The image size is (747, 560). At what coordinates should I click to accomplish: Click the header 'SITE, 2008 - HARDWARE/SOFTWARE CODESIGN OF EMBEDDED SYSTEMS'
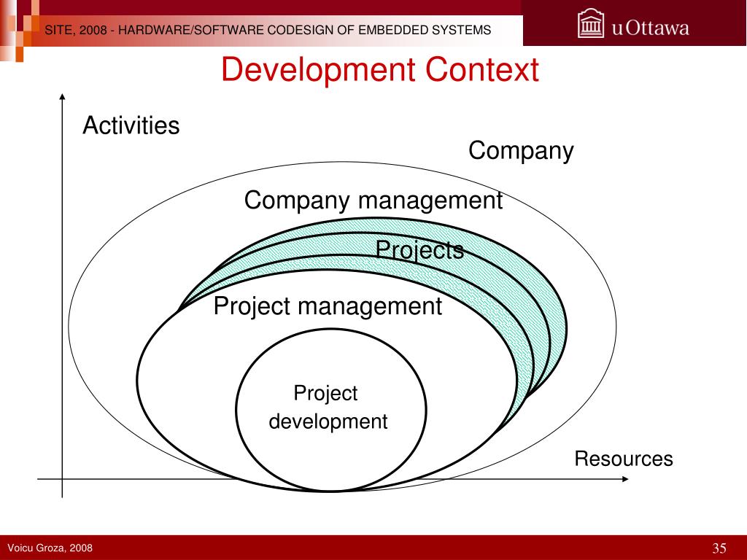tap(268, 30)
